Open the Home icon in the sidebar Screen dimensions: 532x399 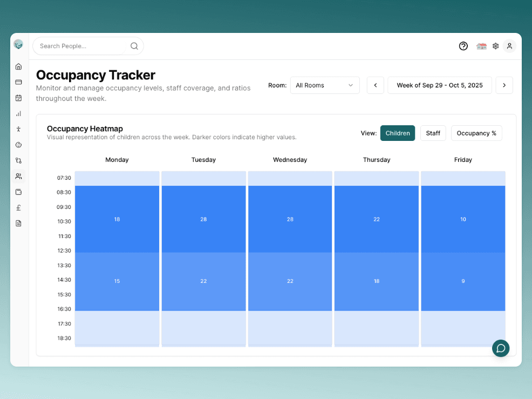click(18, 66)
